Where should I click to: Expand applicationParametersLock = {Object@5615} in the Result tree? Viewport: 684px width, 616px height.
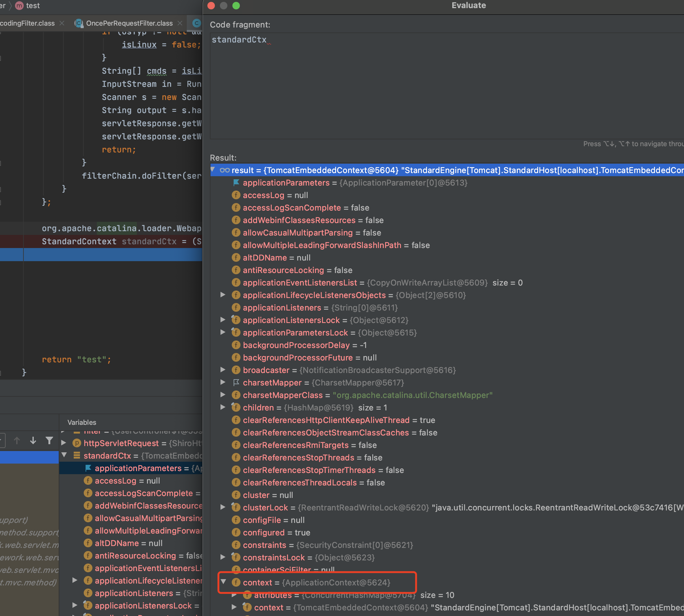pos(223,332)
